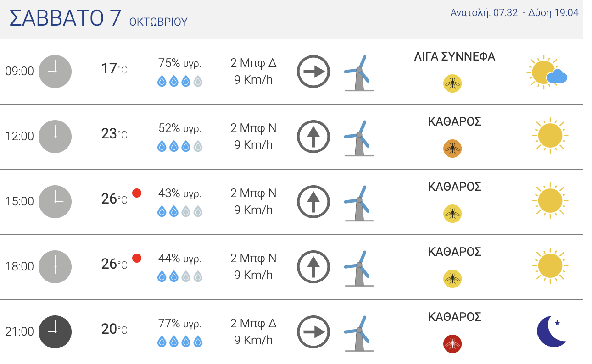Click the ΣΑΒΒΑΤΟ 7 ΟΚΤΩΒΡΙΟΥ heading
This screenshot has height=364, width=592.
click(x=99, y=19)
